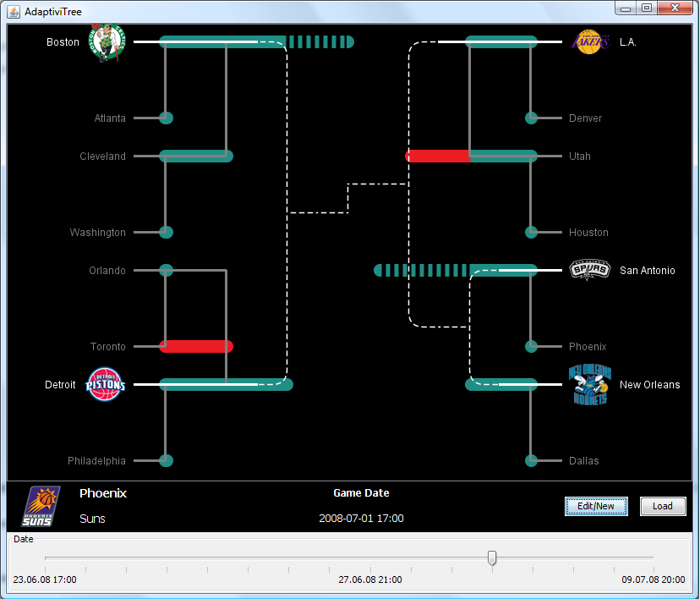
Task: Click the slider middle label 27.06.08 21:00
Action: (370, 580)
